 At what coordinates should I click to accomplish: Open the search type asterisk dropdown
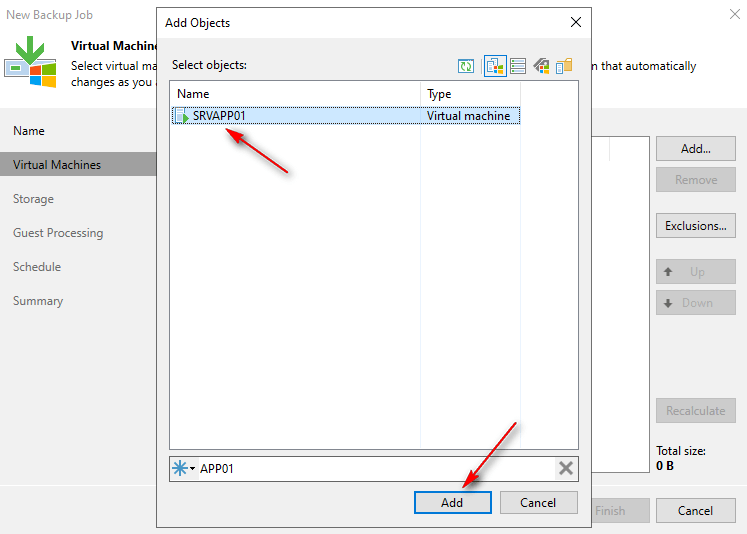coord(183,468)
